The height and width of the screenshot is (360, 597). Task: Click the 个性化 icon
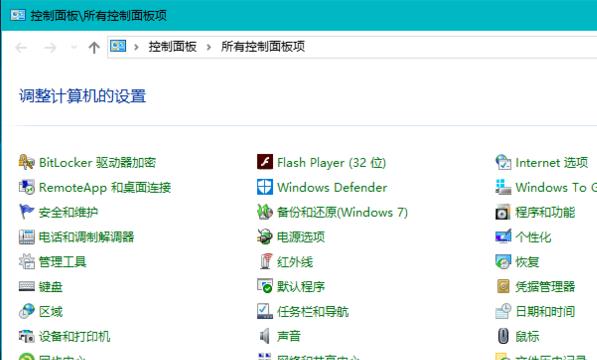point(503,237)
